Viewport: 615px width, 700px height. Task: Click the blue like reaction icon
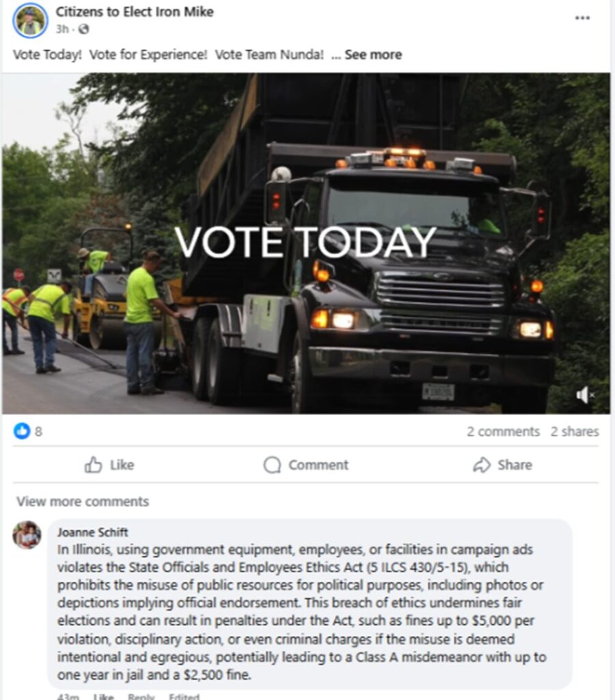point(21,431)
